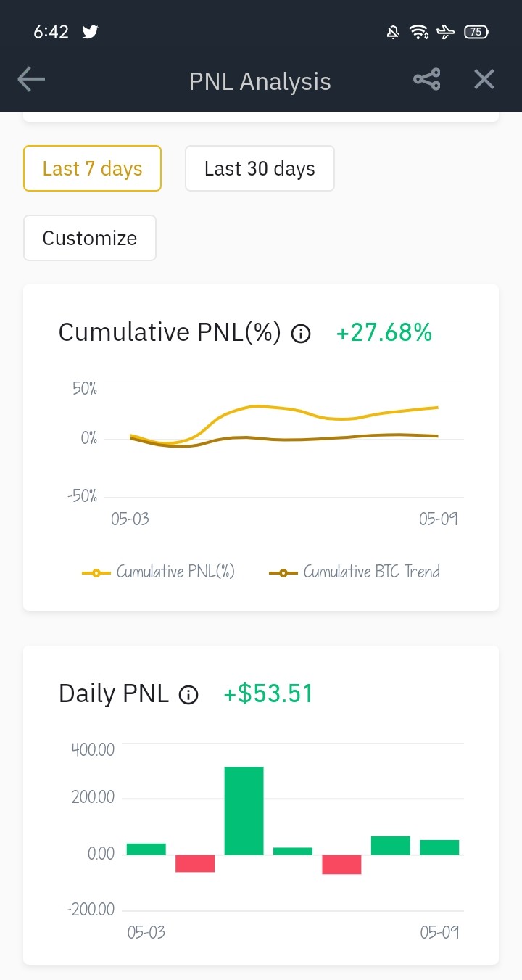Tap info icon beside Cumulative PNL(%)
The width and height of the screenshot is (522, 980).
(301, 334)
